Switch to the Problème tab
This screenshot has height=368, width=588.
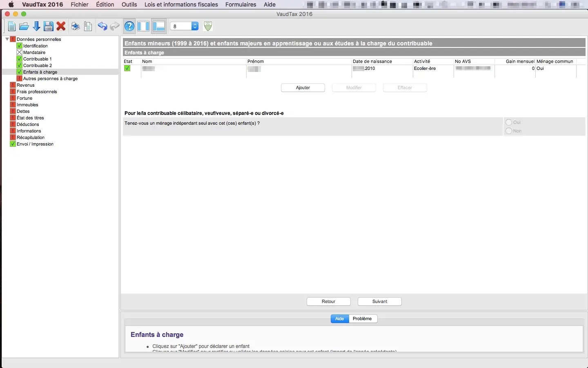pyautogui.click(x=362, y=319)
